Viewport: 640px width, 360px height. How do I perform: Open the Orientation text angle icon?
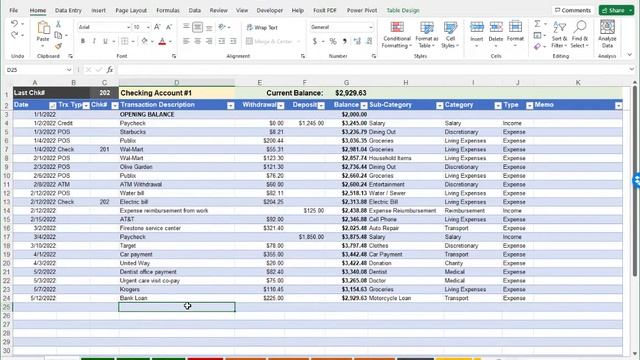(222, 27)
